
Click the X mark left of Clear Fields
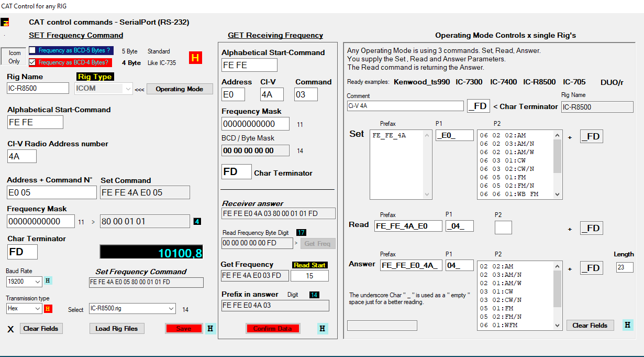pos(10,329)
